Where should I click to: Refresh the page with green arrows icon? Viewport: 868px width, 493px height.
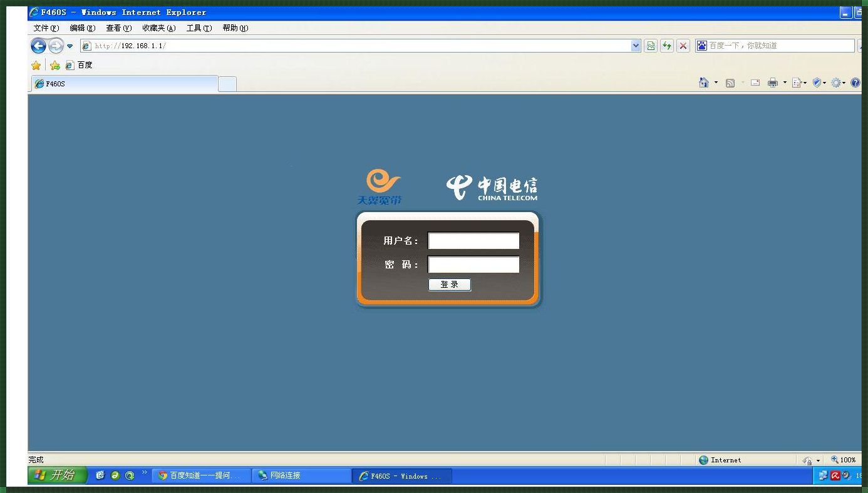click(667, 46)
